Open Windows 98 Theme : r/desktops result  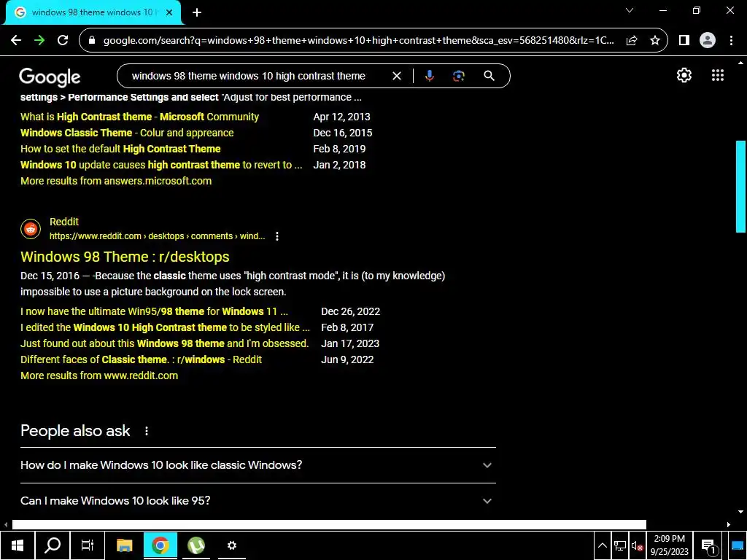[125, 257]
